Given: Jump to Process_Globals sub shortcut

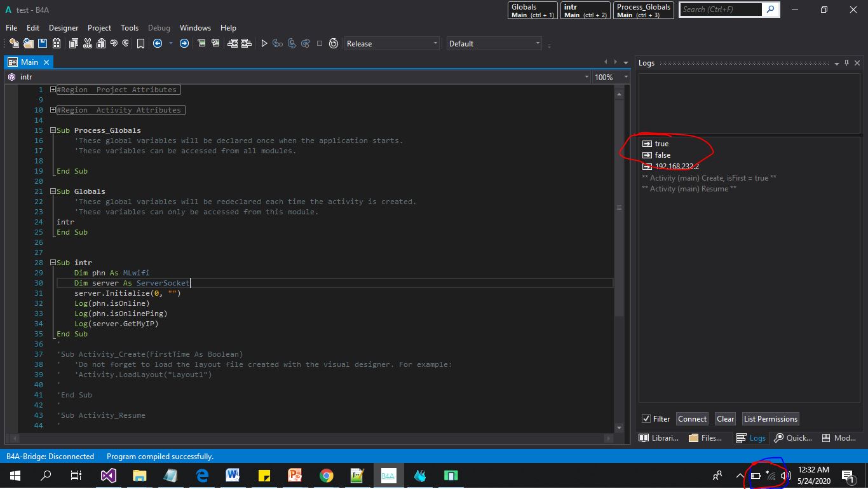Looking at the screenshot, I should coord(644,10).
